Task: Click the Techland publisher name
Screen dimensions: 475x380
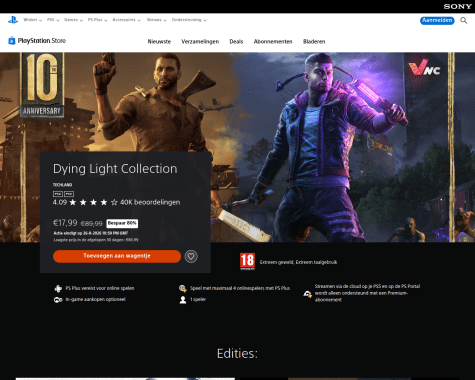Action: coord(62,185)
